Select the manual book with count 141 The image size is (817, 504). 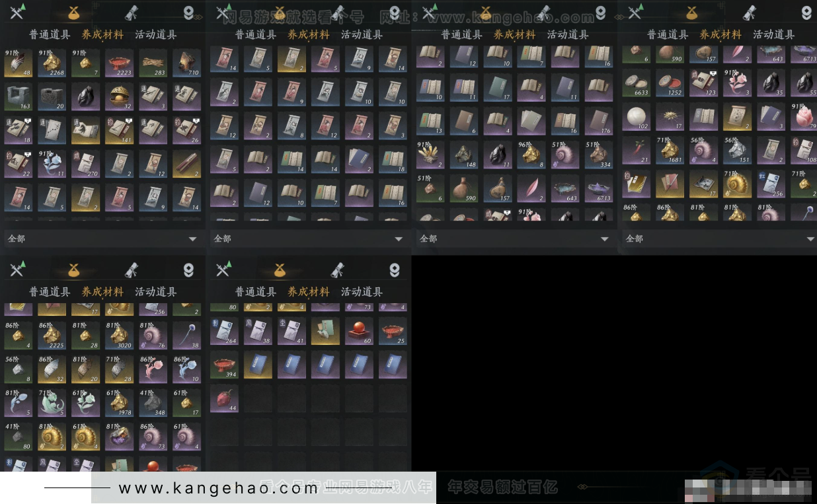(119, 130)
